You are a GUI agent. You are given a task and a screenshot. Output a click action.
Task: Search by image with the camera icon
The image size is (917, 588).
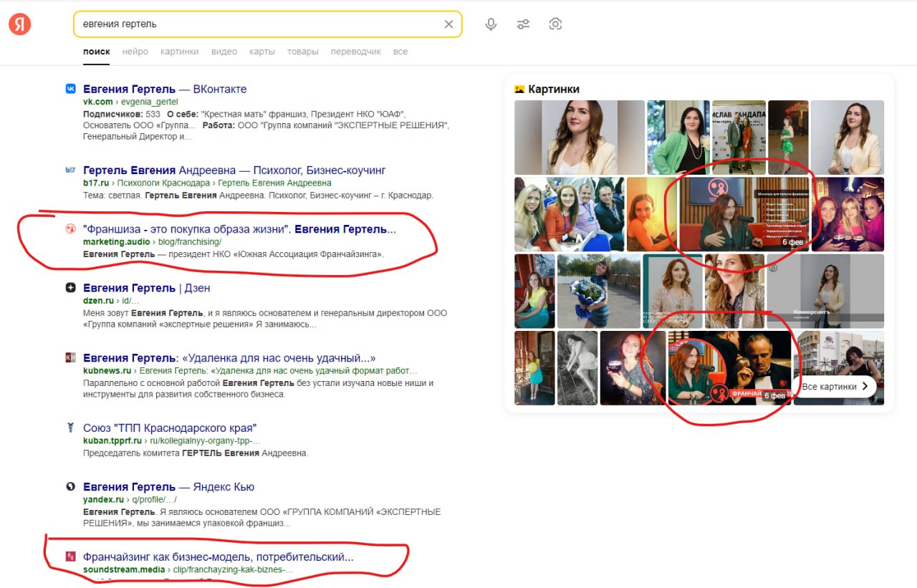[x=555, y=24]
